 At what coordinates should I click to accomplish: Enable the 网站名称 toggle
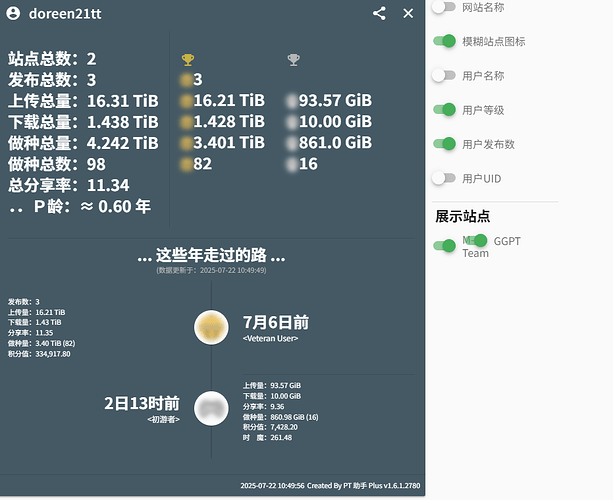tap(444, 7)
